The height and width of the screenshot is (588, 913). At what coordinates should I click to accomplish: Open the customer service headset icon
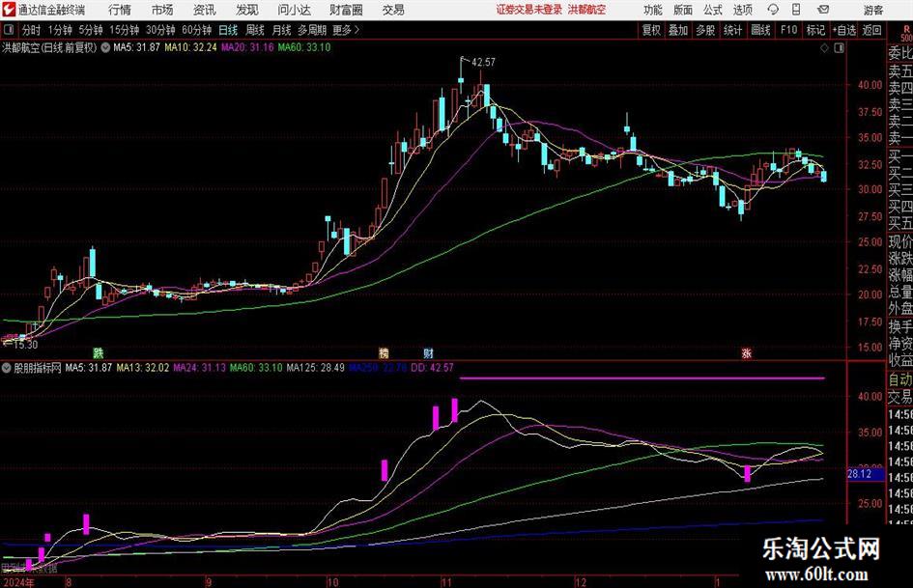[x=773, y=10]
